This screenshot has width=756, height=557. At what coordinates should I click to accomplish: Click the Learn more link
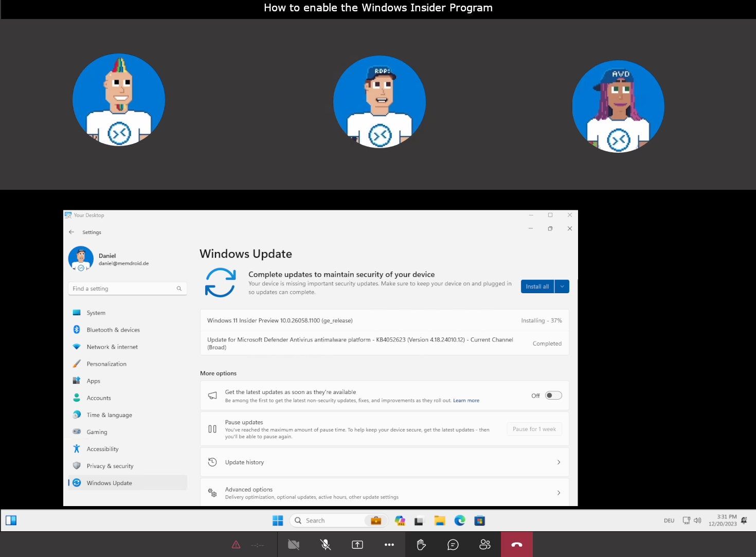pyautogui.click(x=466, y=400)
